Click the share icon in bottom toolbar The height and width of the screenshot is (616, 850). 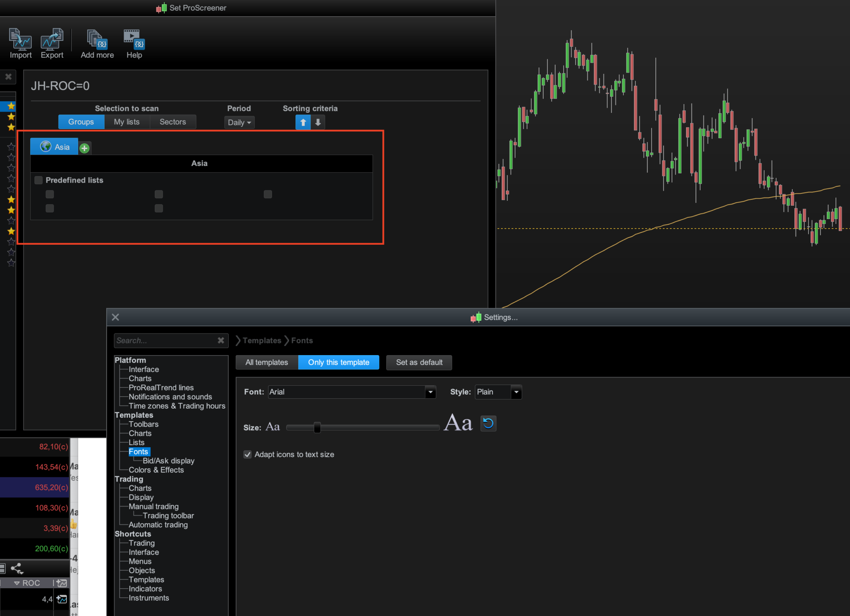pos(17,568)
